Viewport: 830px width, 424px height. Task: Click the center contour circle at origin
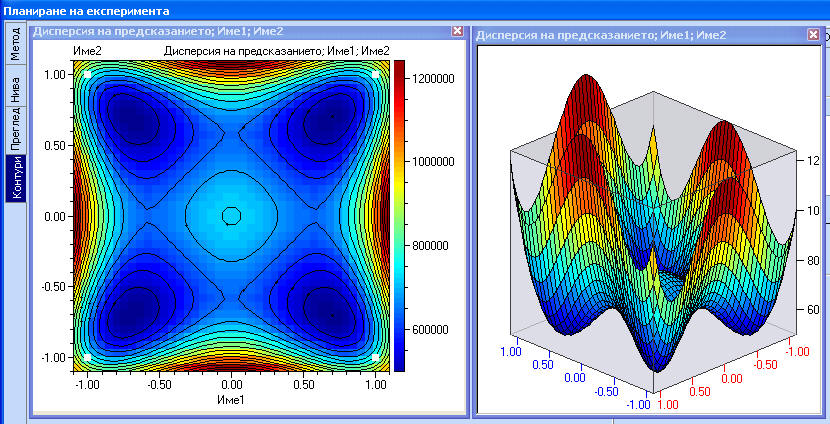(231, 215)
